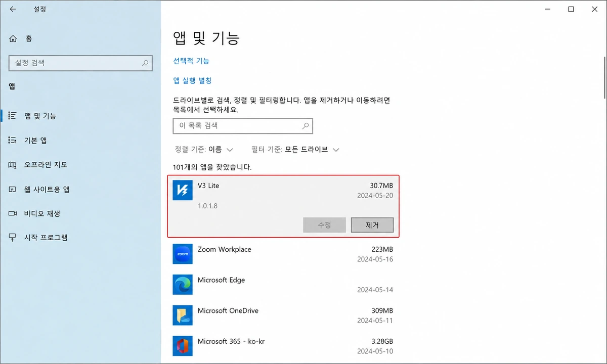The width and height of the screenshot is (607, 364).
Task: Click into the 설정 검색 search field
Action: [x=80, y=63]
